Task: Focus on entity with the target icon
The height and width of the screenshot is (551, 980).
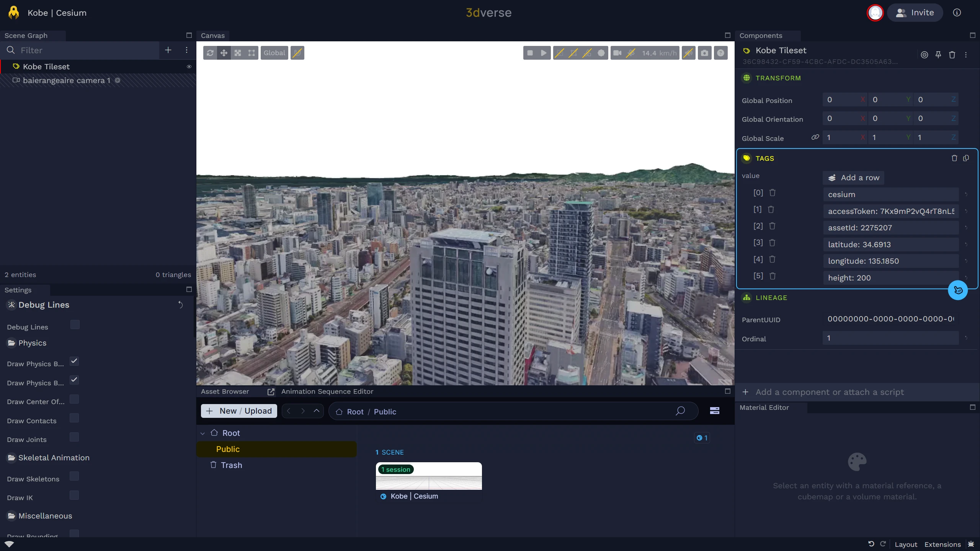Action: click(x=924, y=55)
